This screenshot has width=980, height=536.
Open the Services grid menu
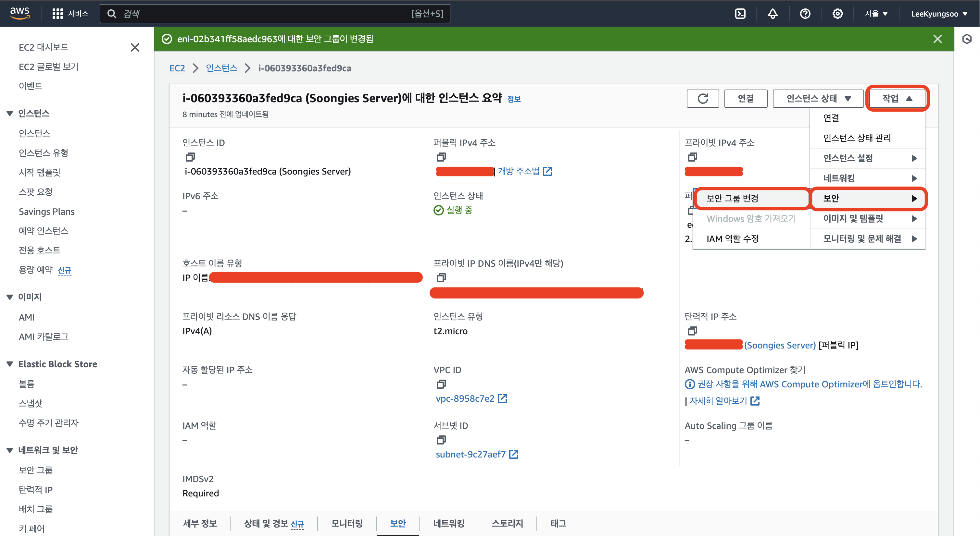point(70,14)
